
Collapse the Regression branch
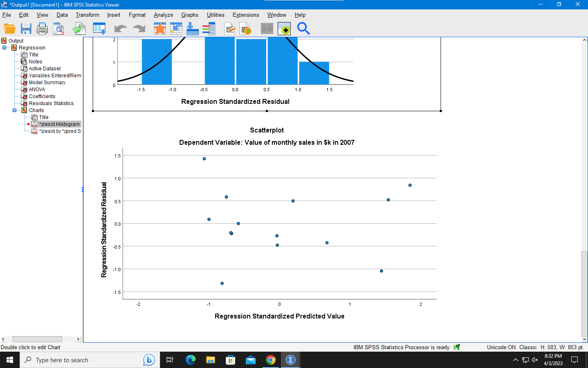tap(3, 47)
